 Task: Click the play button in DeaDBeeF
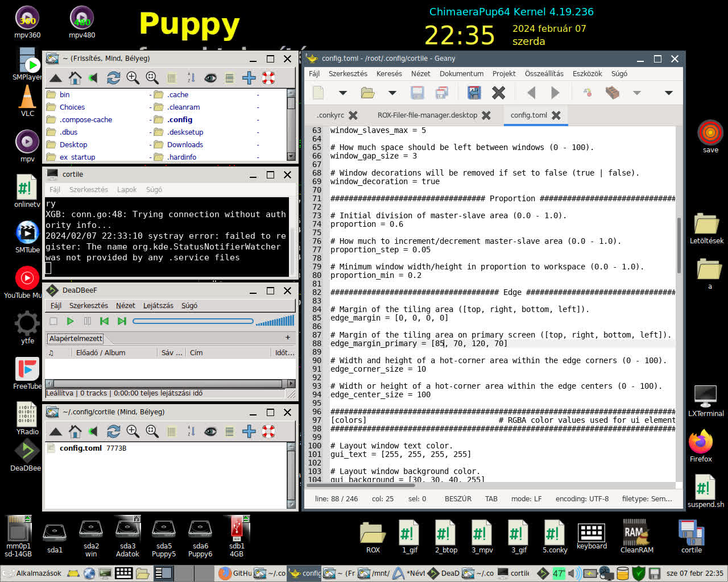pos(71,321)
